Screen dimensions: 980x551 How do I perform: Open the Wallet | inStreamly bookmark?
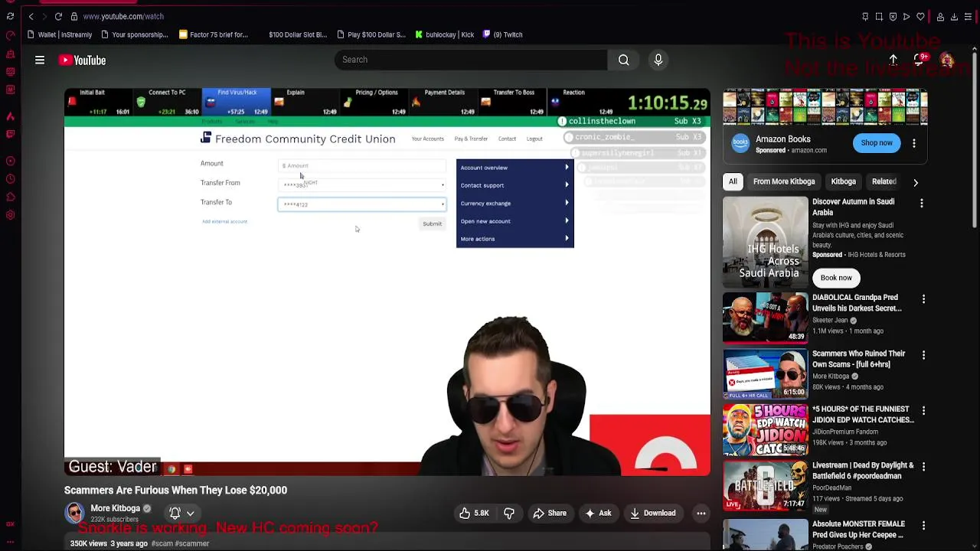coord(60,34)
